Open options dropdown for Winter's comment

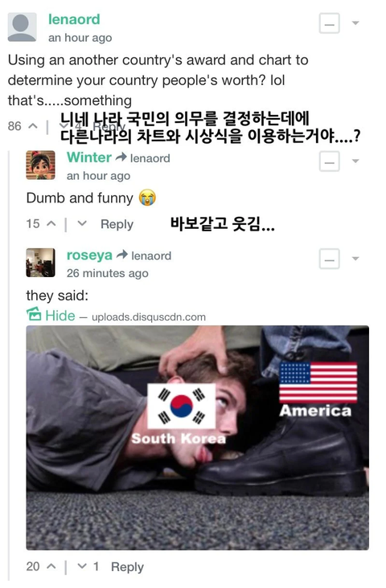355,161
